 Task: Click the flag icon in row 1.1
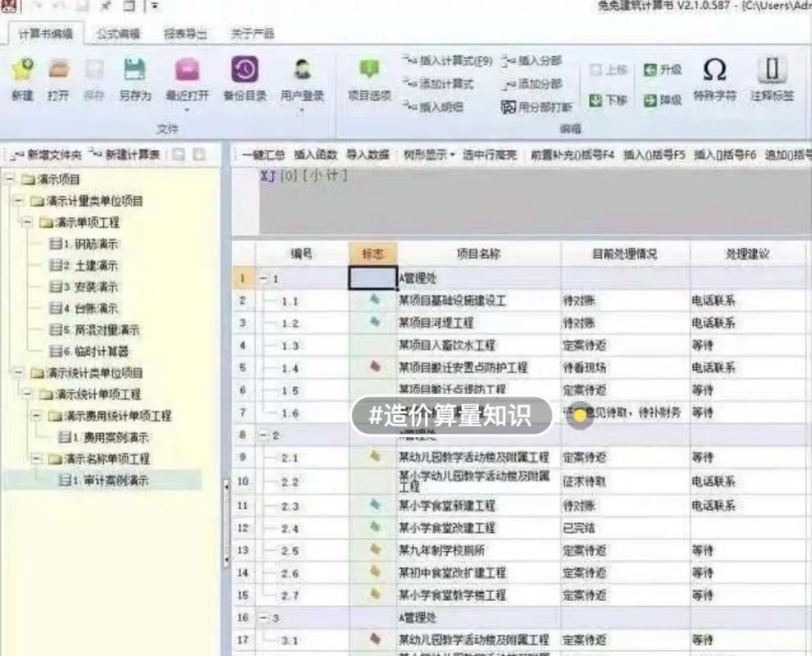click(x=374, y=299)
